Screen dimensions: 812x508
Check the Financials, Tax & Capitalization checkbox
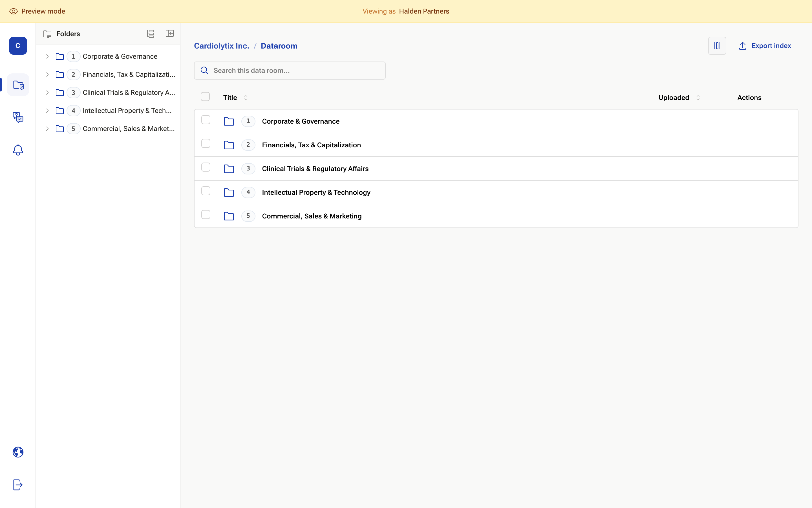click(206, 143)
